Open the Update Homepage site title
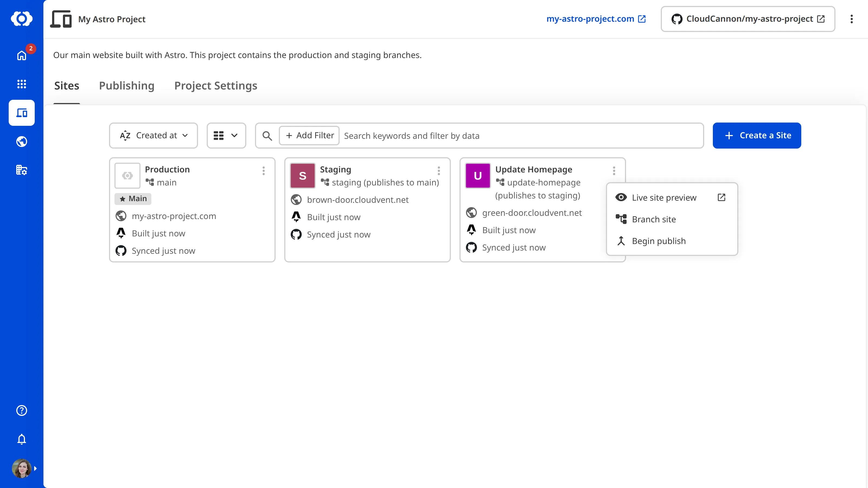The height and width of the screenshot is (488, 868). 534,169
